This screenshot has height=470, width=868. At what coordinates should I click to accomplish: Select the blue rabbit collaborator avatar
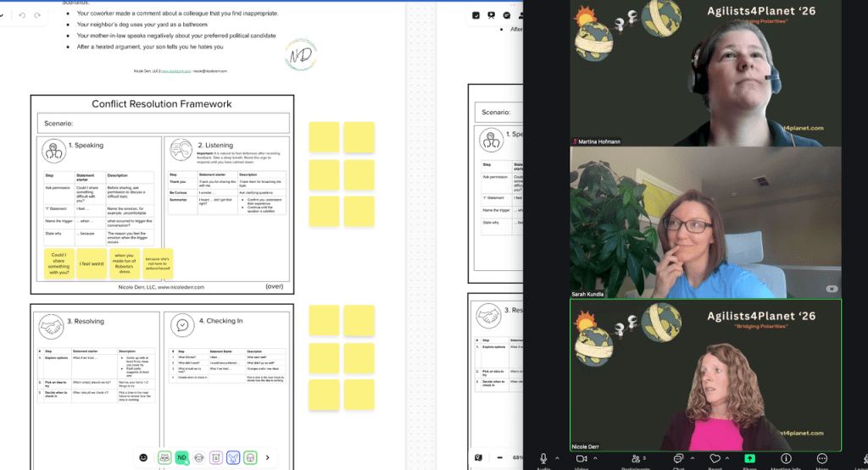point(233,458)
